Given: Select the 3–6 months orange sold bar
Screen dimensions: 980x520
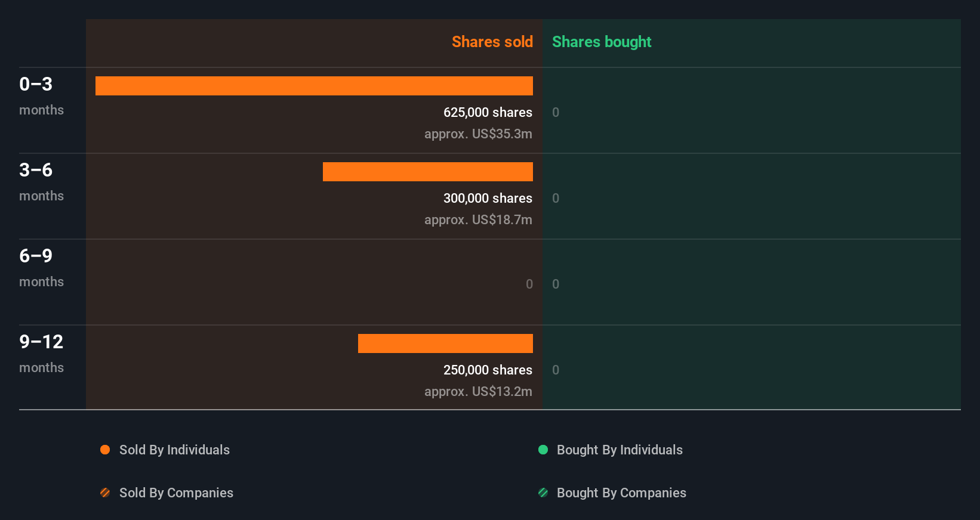Looking at the screenshot, I should point(428,172).
